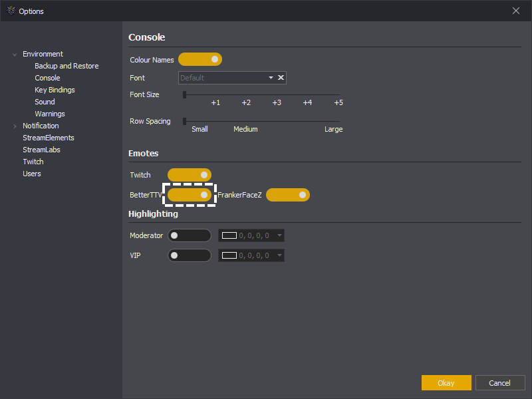Open Key Bindings settings
The height and width of the screenshot is (399, 532).
pos(55,90)
